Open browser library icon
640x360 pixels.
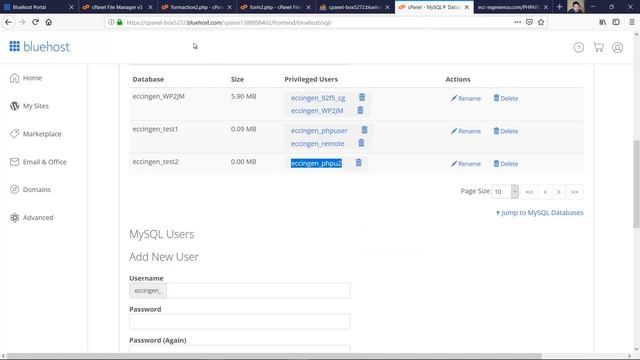pos(602,22)
